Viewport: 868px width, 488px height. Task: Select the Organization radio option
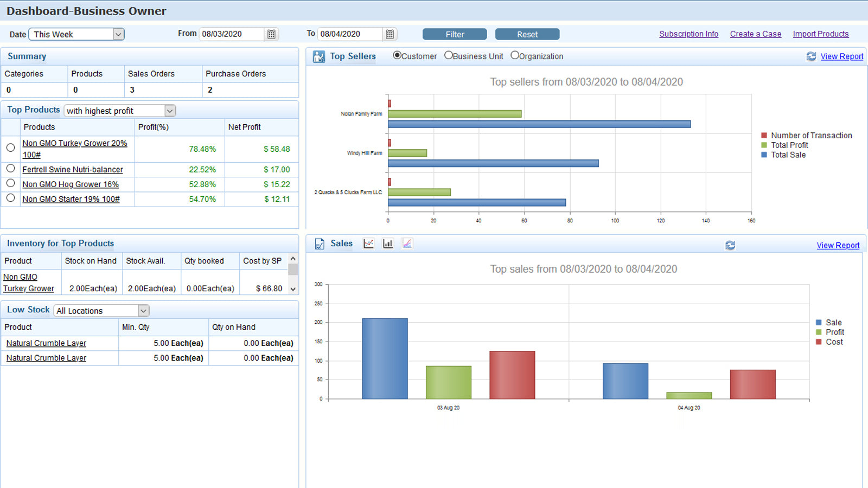(515, 55)
